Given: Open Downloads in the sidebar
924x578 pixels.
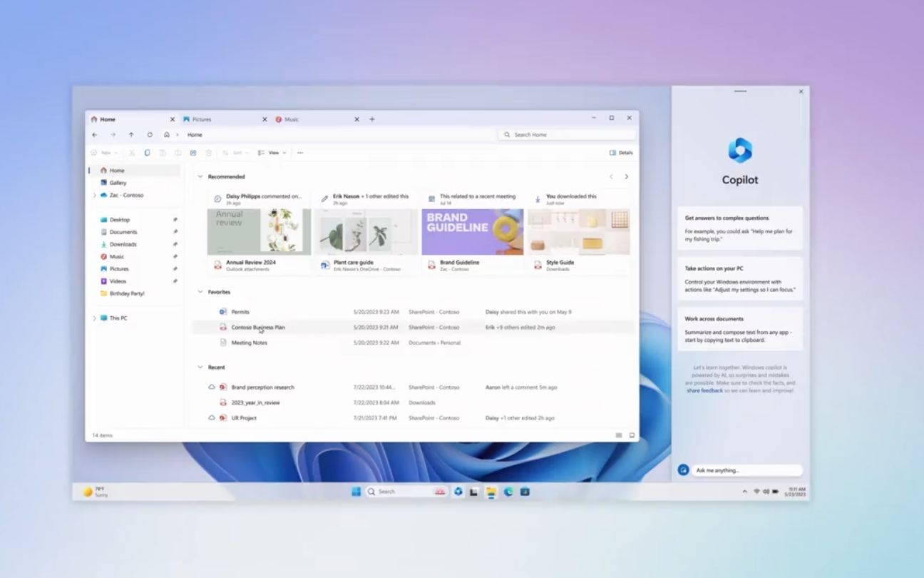Looking at the screenshot, I should [123, 244].
